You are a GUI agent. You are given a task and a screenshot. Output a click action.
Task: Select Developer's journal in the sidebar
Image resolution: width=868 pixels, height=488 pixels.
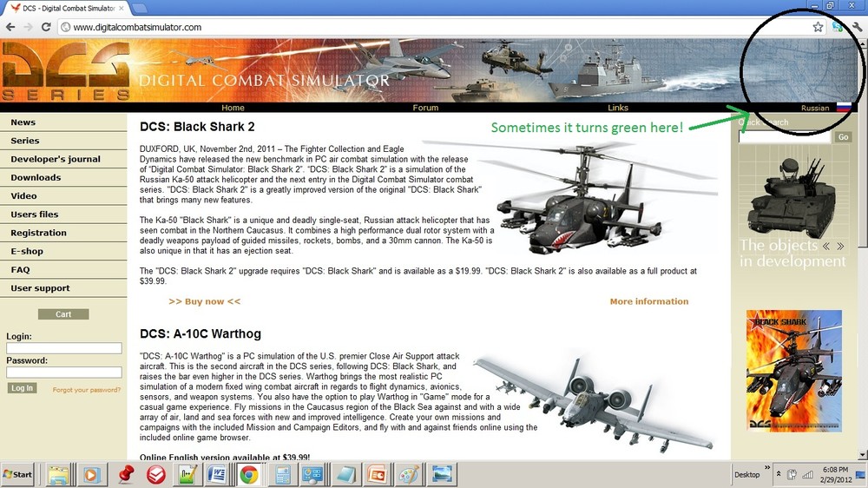coord(56,159)
